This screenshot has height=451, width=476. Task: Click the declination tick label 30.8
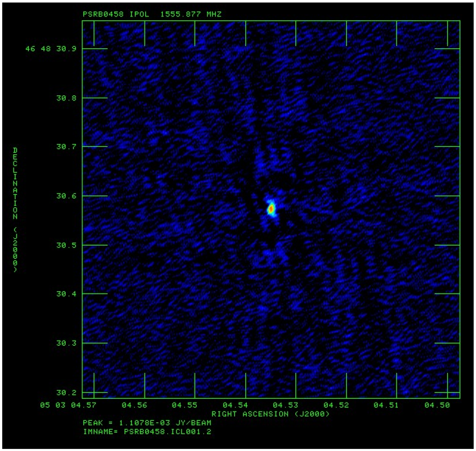66,98
